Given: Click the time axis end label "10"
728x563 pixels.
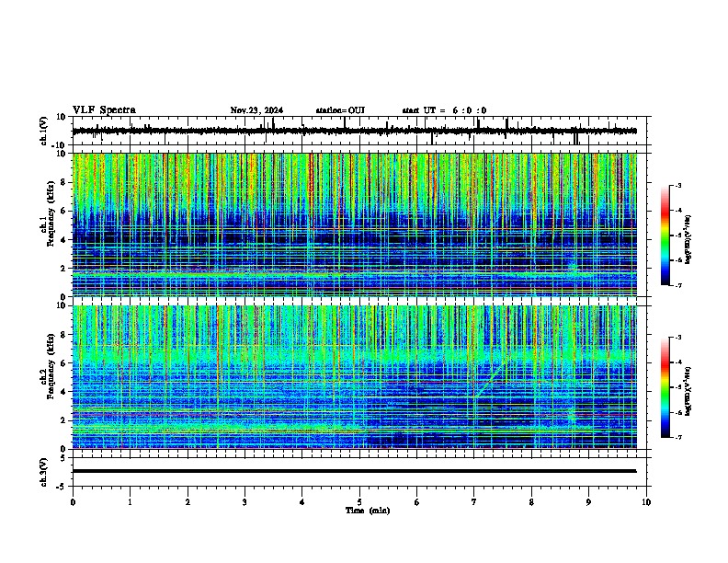Looking at the screenshot, I should (646, 502).
